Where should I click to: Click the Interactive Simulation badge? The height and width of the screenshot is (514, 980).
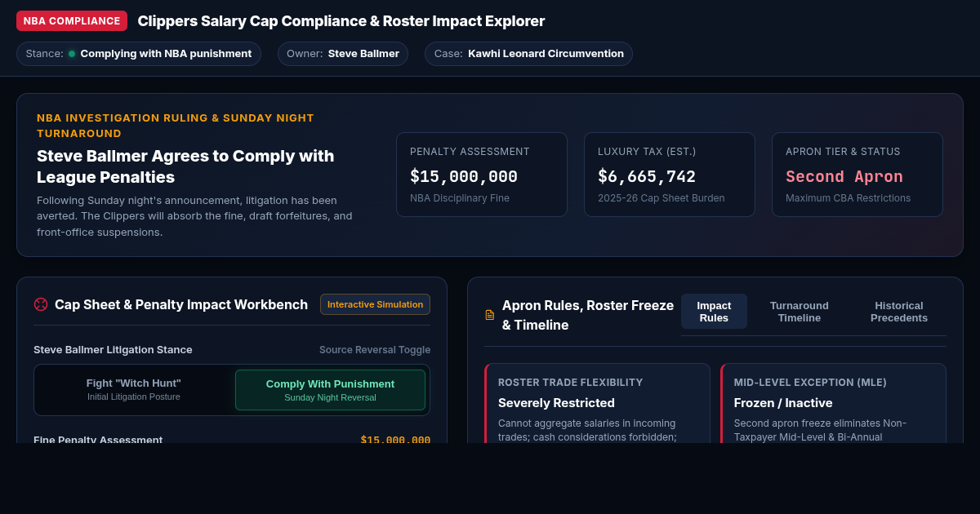tap(375, 304)
